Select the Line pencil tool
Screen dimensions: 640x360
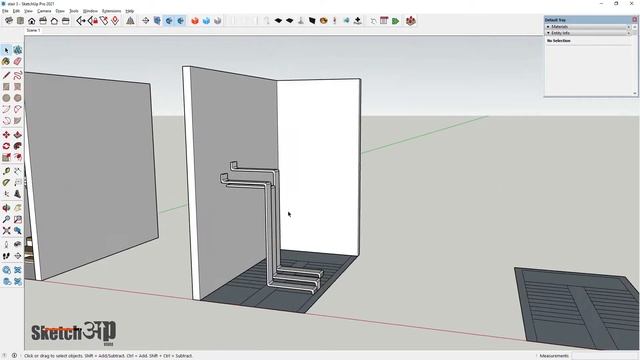pos(6,75)
